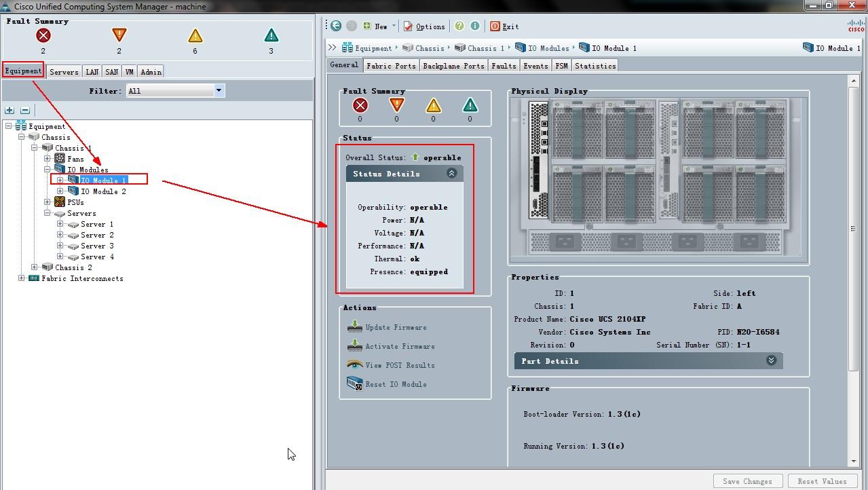Click the Expand All plus icon
The width and height of the screenshot is (868, 490).
pyautogui.click(x=10, y=110)
